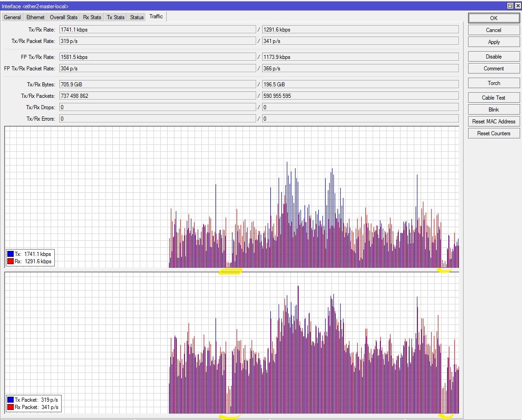Click Reset MAC Address

pyautogui.click(x=494, y=122)
